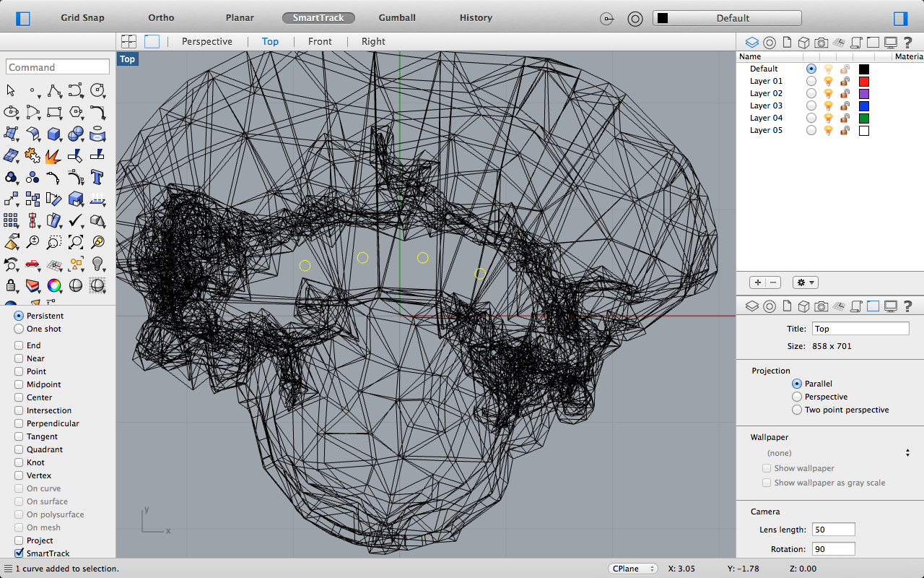Select the Perspective projection radio button
Viewport: 924px width, 578px height.
pos(797,397)
